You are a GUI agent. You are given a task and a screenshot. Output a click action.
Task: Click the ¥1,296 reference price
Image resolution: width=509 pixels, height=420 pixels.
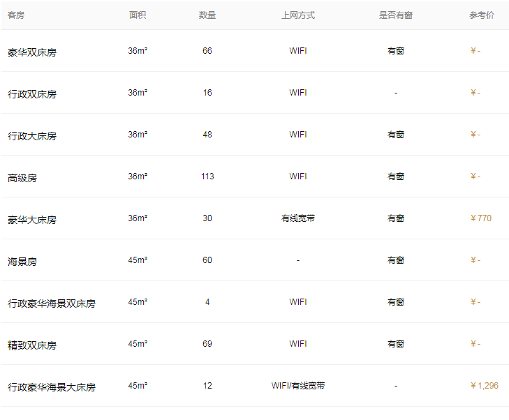(x=485, y=386)
